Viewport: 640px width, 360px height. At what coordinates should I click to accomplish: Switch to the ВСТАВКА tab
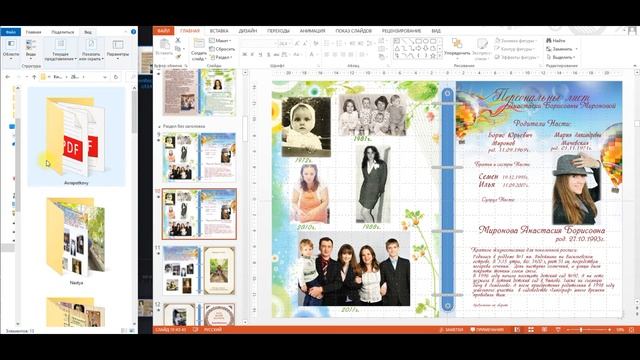click(x=219, y=31)
